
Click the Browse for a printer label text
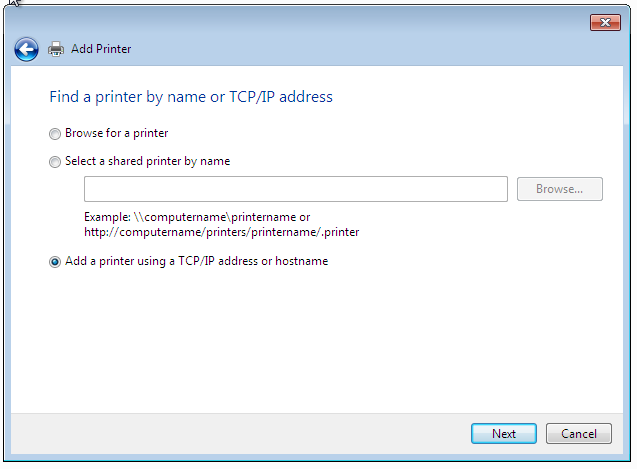pyautogui.click(x=117, y=133)
